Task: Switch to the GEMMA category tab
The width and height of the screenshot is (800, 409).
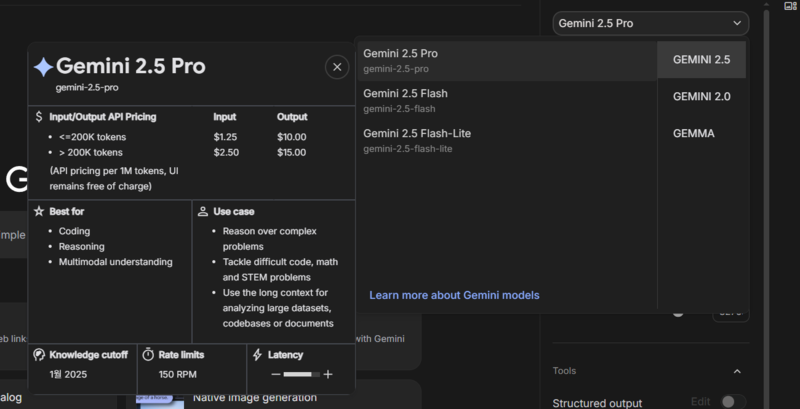Action: click(x=702, y=133)
